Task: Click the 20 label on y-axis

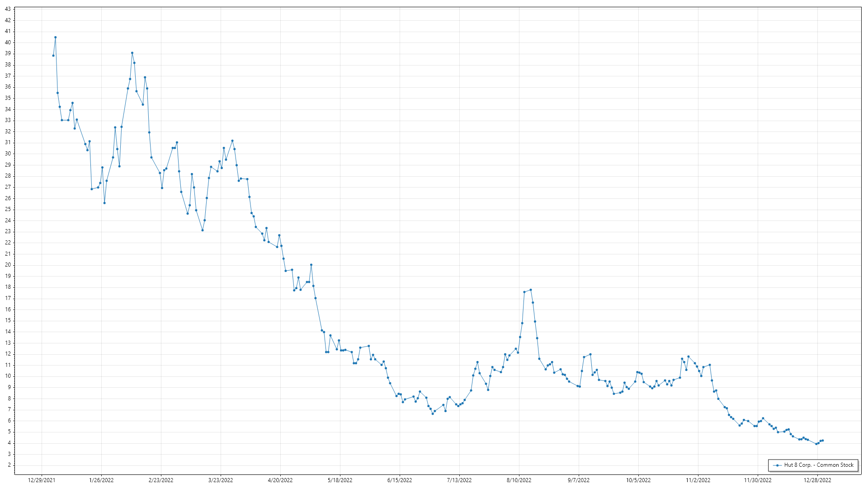Action: 8,265
